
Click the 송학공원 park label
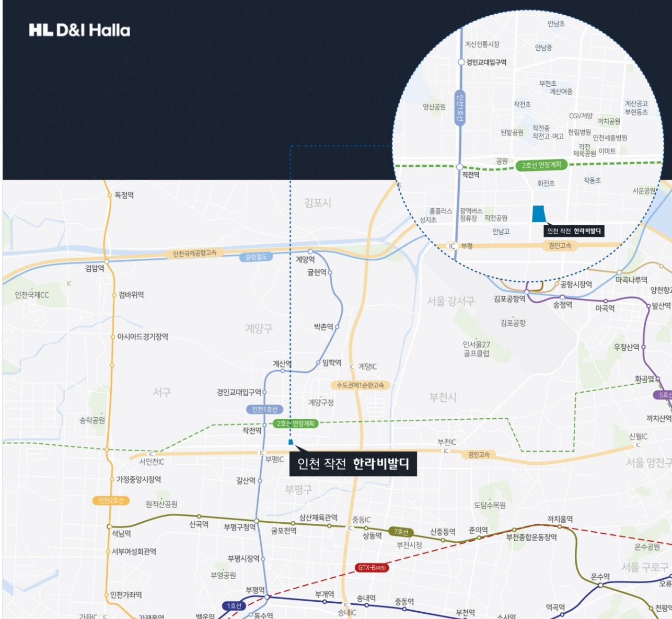[92, 420]
